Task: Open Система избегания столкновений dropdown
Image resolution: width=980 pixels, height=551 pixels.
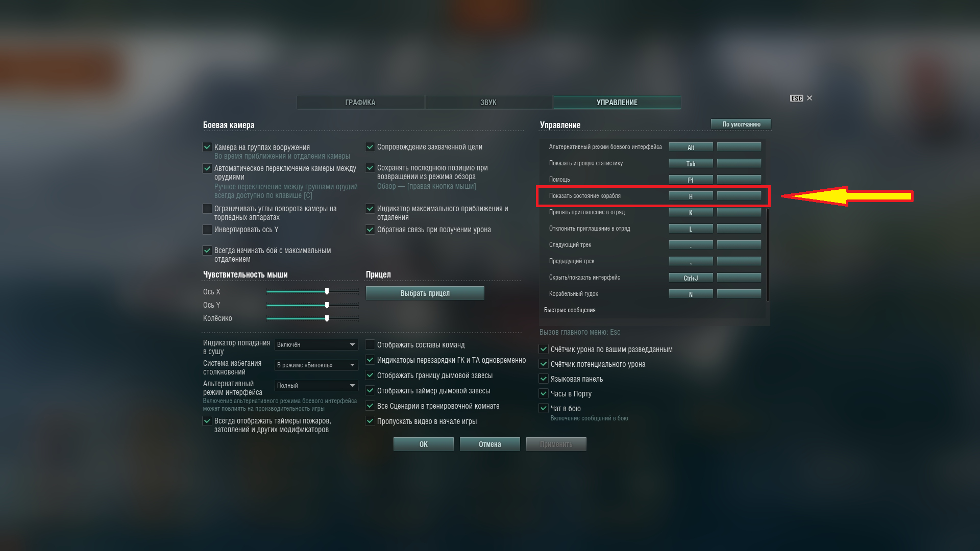Action: (316, 365)
